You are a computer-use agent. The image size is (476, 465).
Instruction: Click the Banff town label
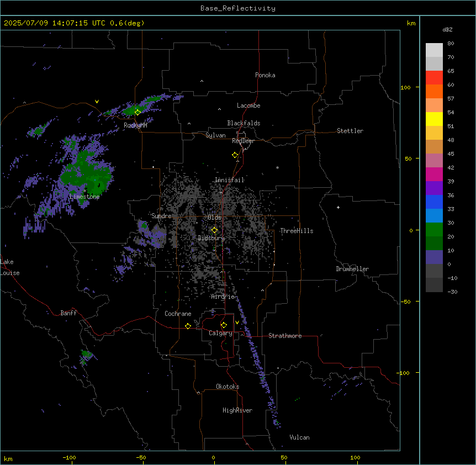[68, 313]
